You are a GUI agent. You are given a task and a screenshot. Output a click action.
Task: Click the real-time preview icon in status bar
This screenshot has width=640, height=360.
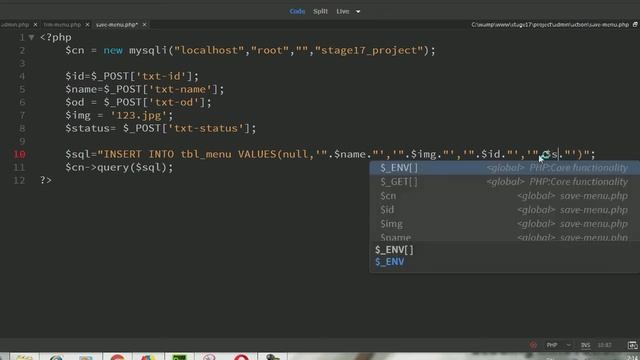tap(632, 345)
